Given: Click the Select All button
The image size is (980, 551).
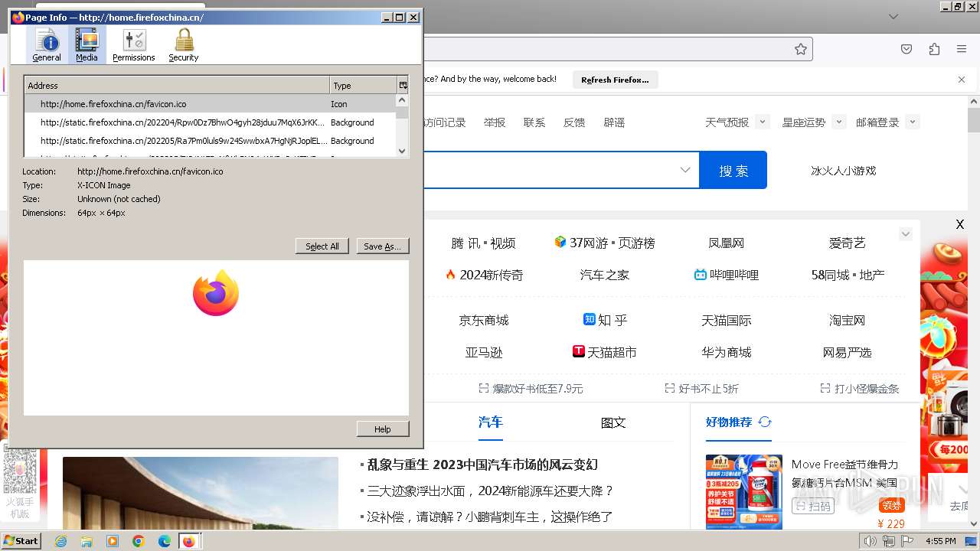Looking at the screenshot, I should click(x=322, y=246).
